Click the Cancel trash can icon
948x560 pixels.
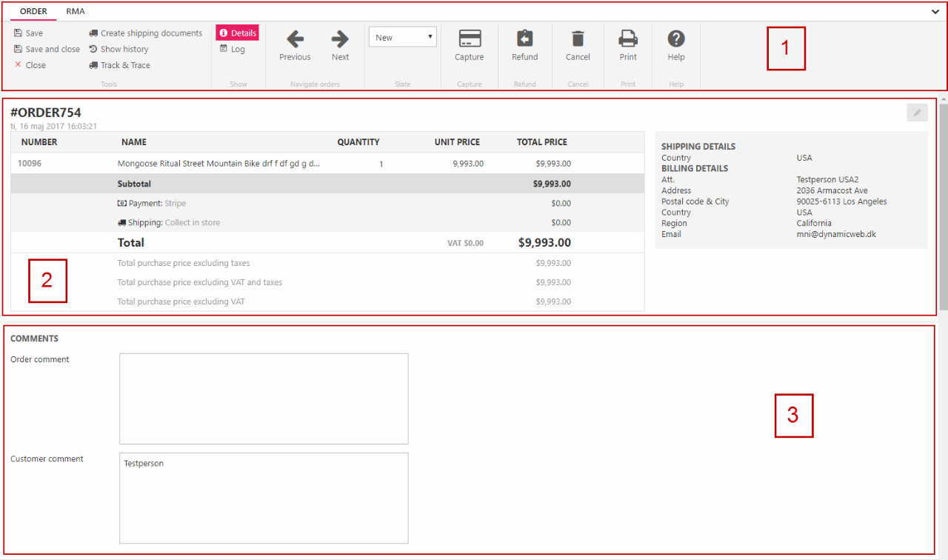pos(578,39)
